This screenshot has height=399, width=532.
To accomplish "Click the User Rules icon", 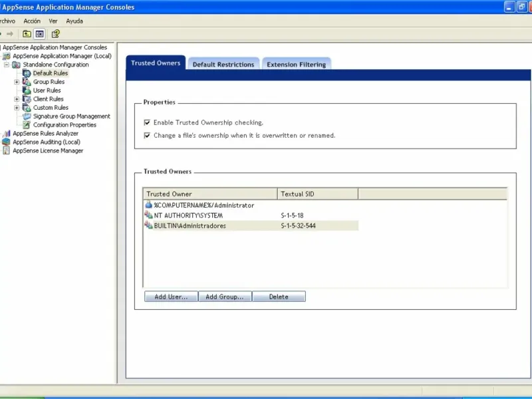I will click(27, 90).
